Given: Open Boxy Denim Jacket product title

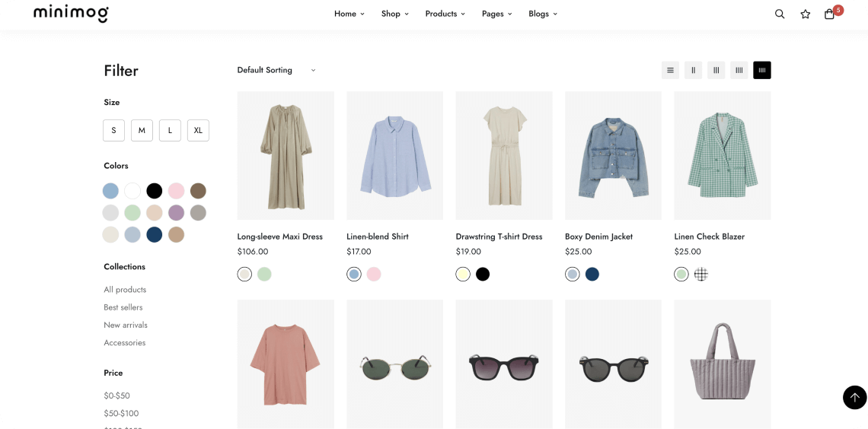Looking at the screenshot, I should (599, 237).
